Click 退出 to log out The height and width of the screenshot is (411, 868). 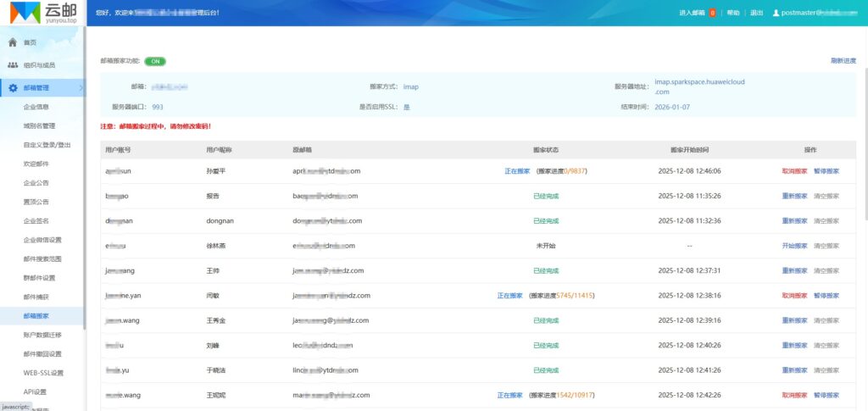tap(756, 13)
